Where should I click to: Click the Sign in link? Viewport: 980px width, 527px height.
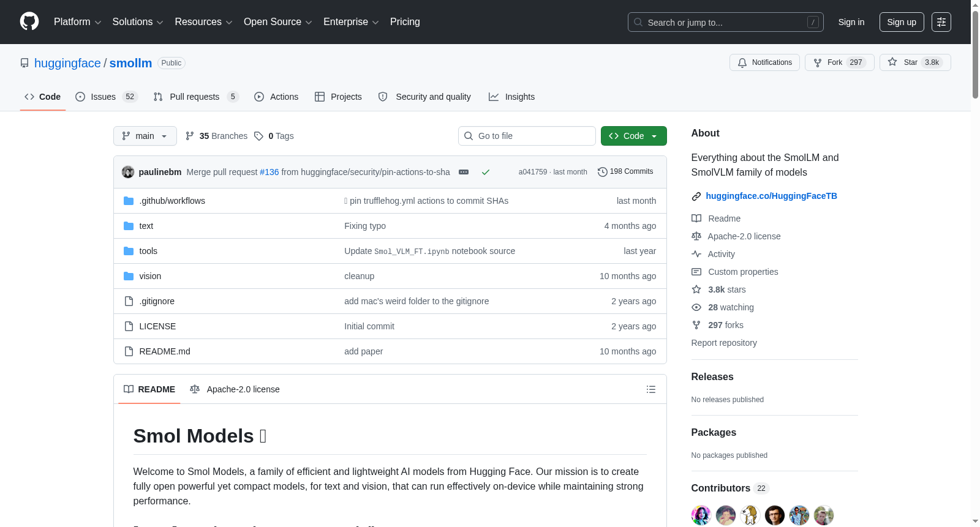click(x=851, y=22)
